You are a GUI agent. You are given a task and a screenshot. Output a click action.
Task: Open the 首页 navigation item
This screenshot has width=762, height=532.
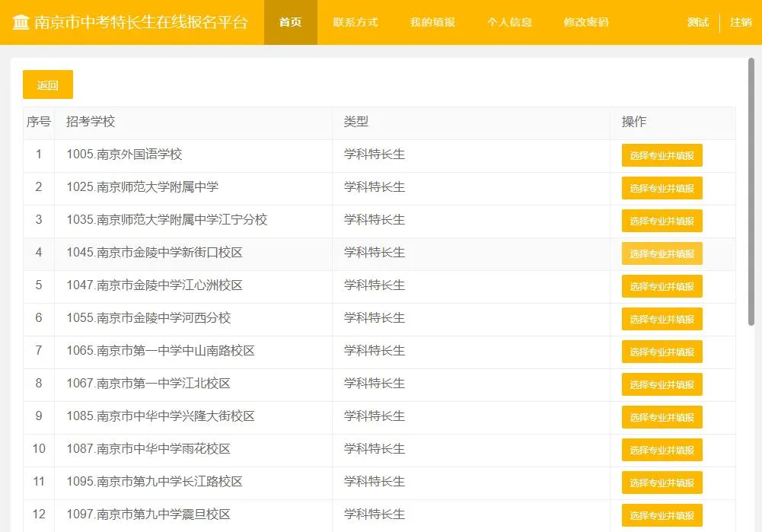click(290, 22)
